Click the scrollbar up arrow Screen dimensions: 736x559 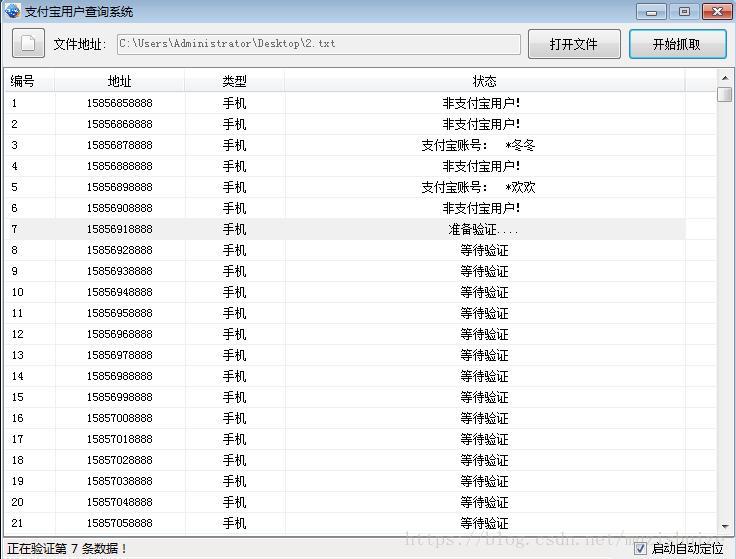tap(725, 77)
